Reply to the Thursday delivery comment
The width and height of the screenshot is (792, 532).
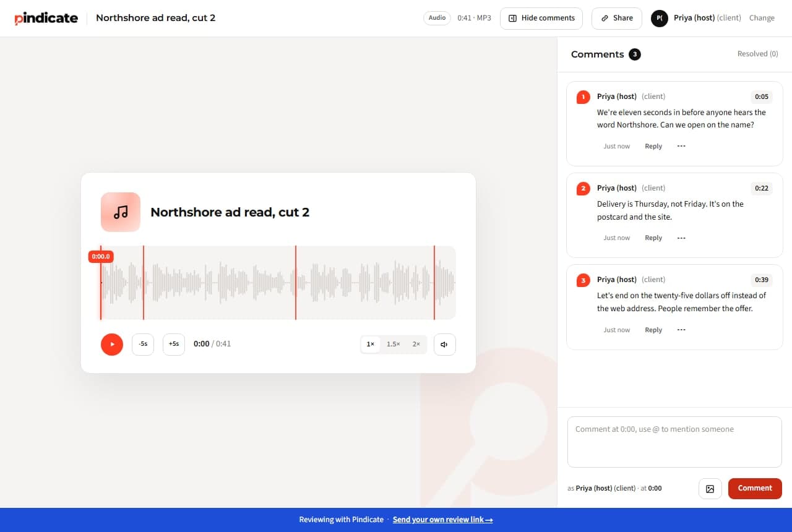[653, 238]
